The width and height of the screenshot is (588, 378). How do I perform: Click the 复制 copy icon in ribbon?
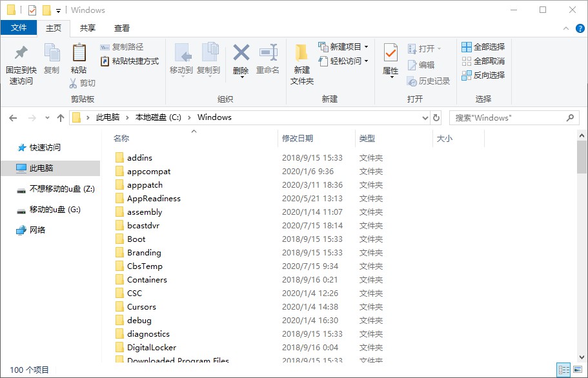point(52,52)
